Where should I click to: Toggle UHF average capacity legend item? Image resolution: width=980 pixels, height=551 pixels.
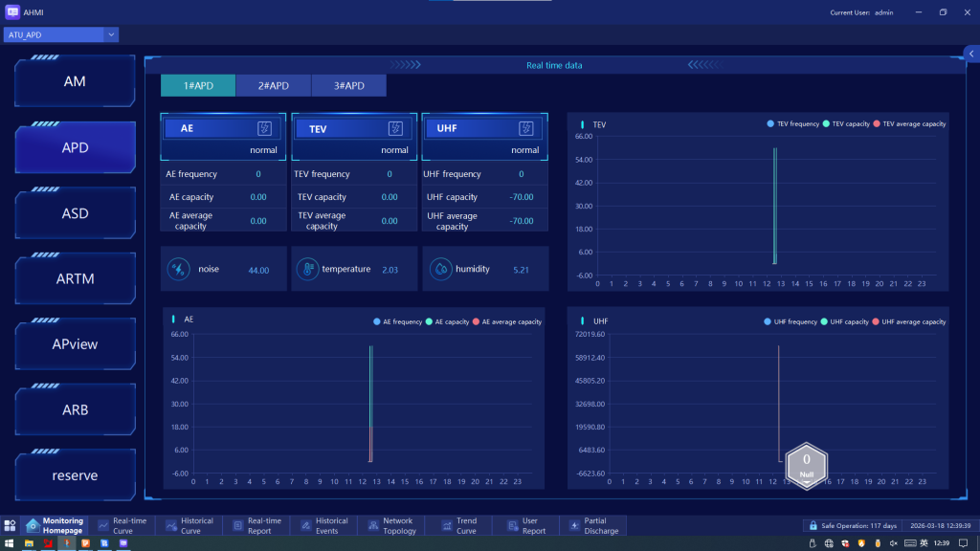coord(909,322)
